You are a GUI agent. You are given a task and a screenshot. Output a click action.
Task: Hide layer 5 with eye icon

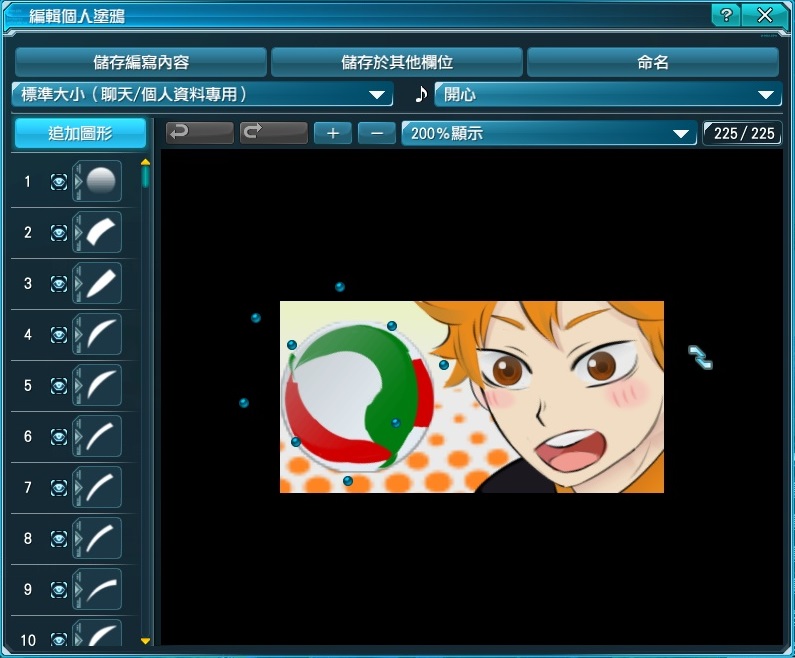pyautogui.click(x=59, y=385)
